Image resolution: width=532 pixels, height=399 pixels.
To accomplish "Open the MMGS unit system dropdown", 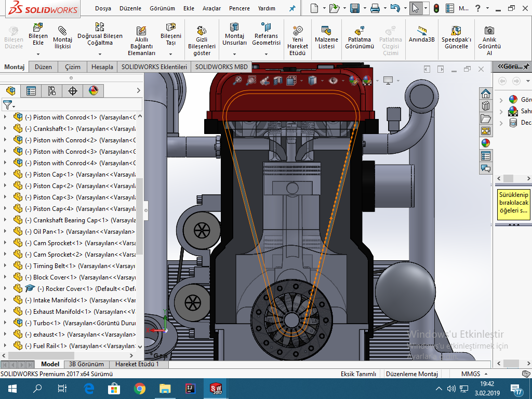I will (486, 374).
